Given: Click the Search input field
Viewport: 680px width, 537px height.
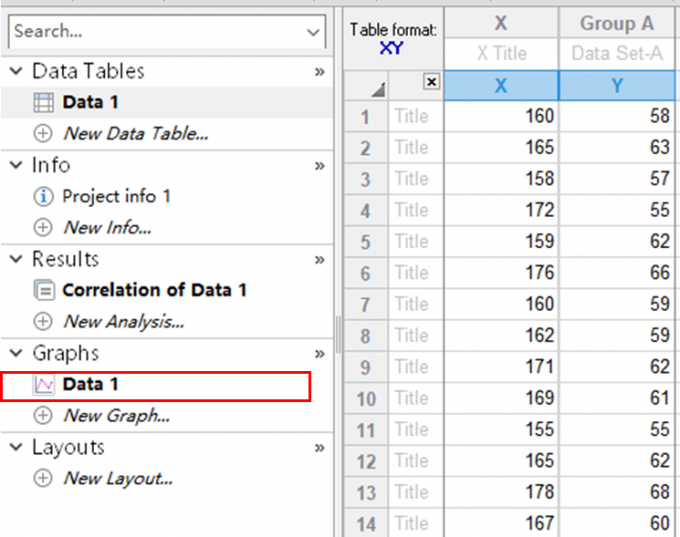Looking at the screenshot, I should (x=155, y=32).
